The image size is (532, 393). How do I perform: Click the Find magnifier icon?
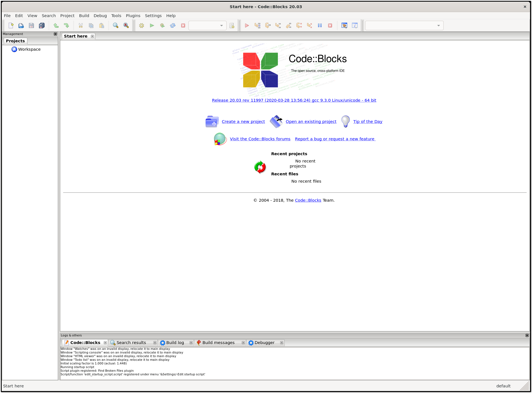point(116,25)
